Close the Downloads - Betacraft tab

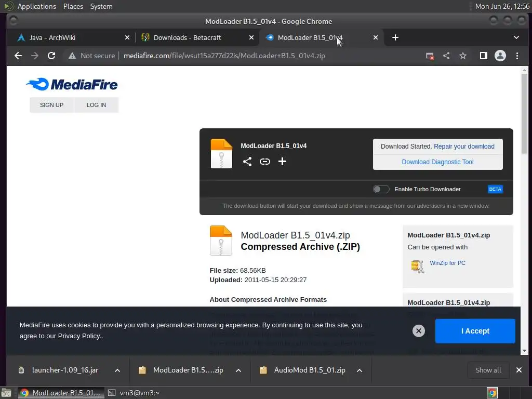point(251,37)
